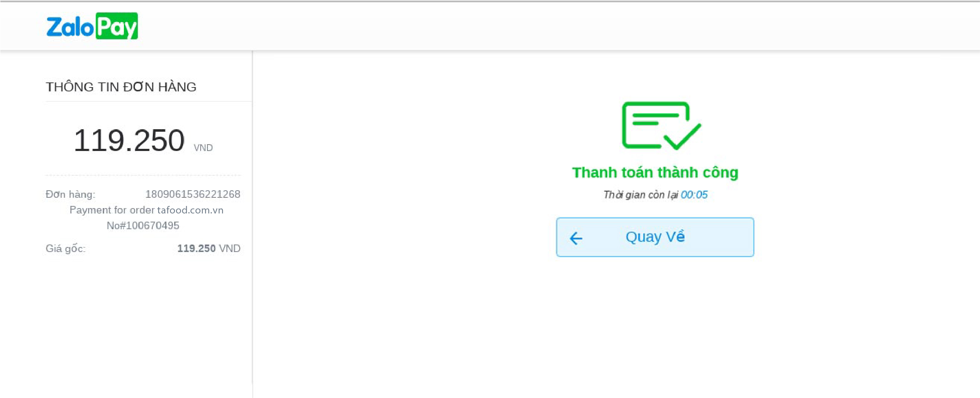The height and width of the screenshot is (398, 980).
Task: Click the order reference No#100670495
Action: (x=143, y=226)
